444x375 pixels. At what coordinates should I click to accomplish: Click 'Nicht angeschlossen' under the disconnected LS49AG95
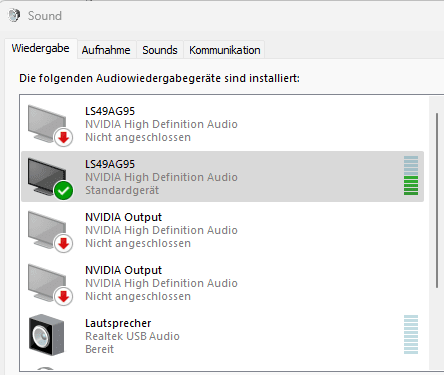tap(138, 137)
